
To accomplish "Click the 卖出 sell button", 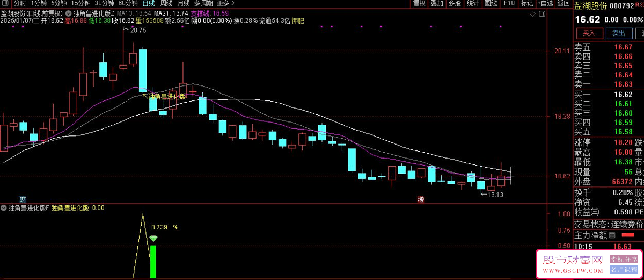I will [619, 33].
